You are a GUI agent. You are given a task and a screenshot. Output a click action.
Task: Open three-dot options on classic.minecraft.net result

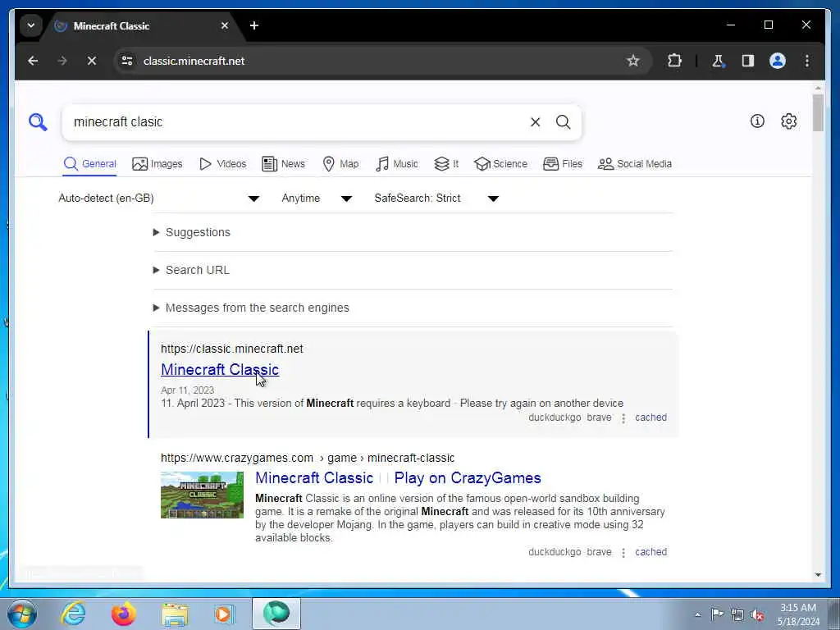click(623, 418)
